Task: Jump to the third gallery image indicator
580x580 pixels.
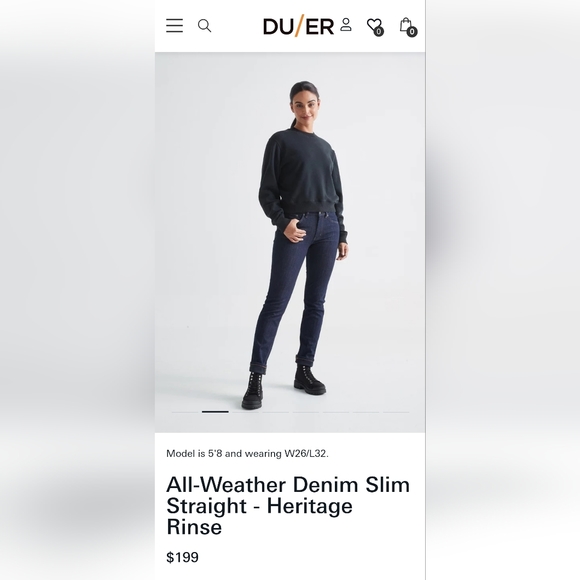Action: point(245,412)
